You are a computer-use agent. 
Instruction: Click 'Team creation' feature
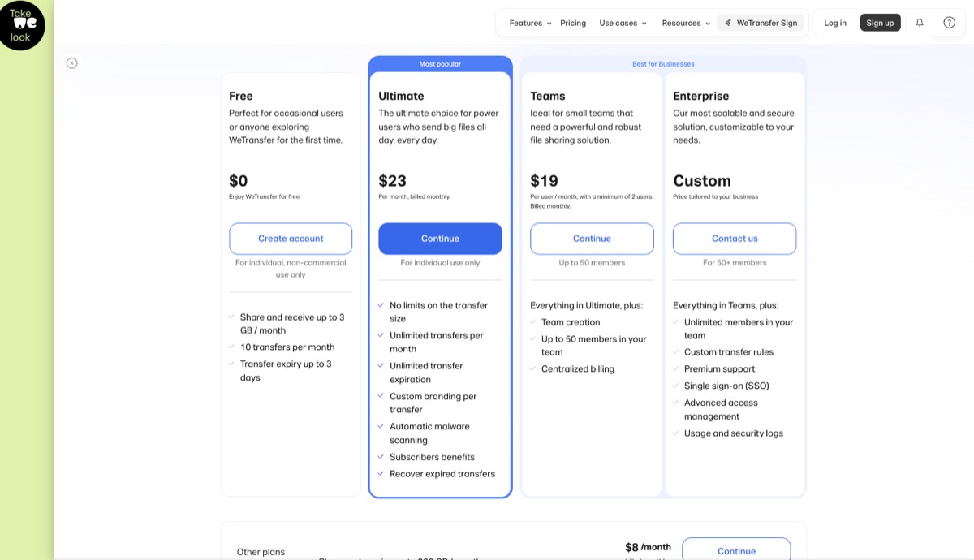pyautogui.click(x=571, y=322)
